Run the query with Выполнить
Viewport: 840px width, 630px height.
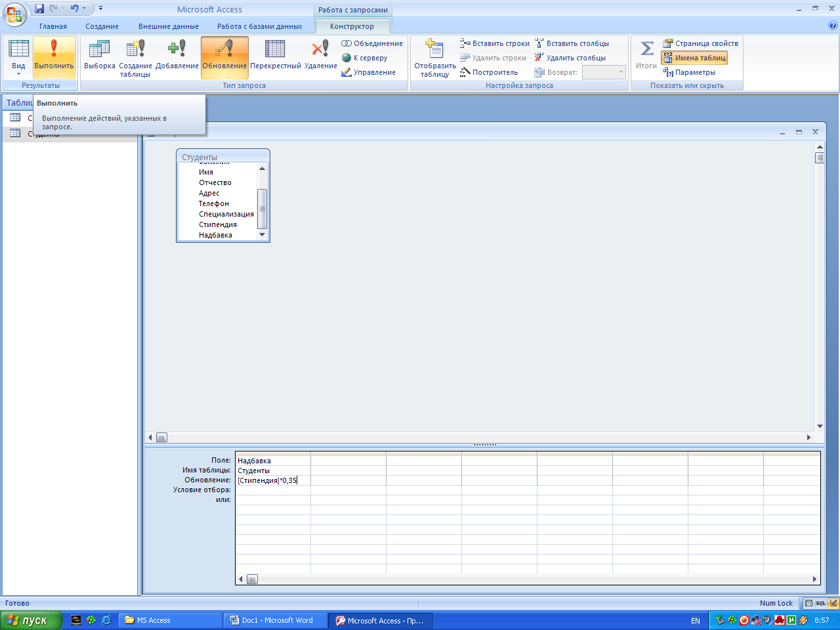click(54, 58)
